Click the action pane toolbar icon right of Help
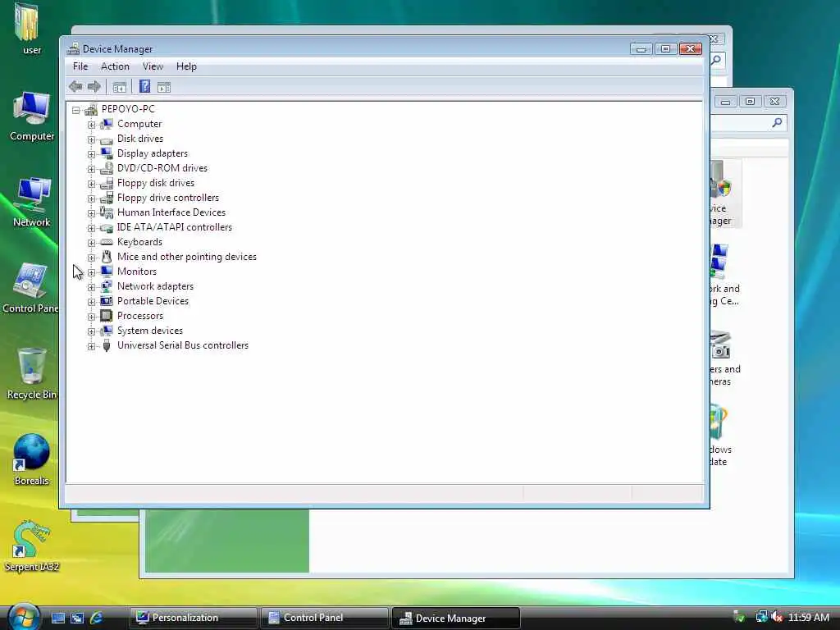The image size is (840, 630). pyautogui.click(x=164, y=87)
